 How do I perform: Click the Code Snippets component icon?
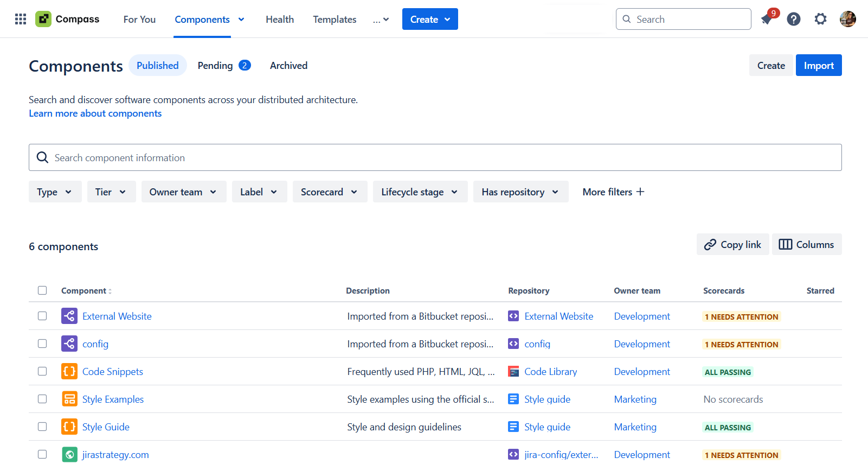[x=69, y=371]
